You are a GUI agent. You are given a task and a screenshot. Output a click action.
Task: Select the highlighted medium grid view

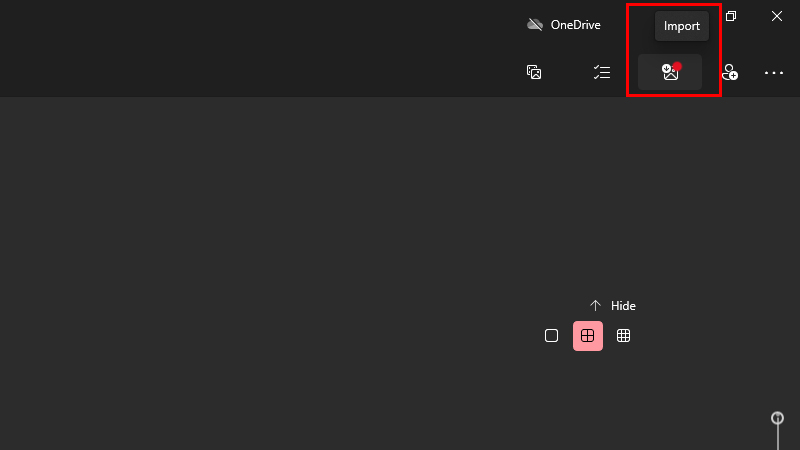pos(588,336)
